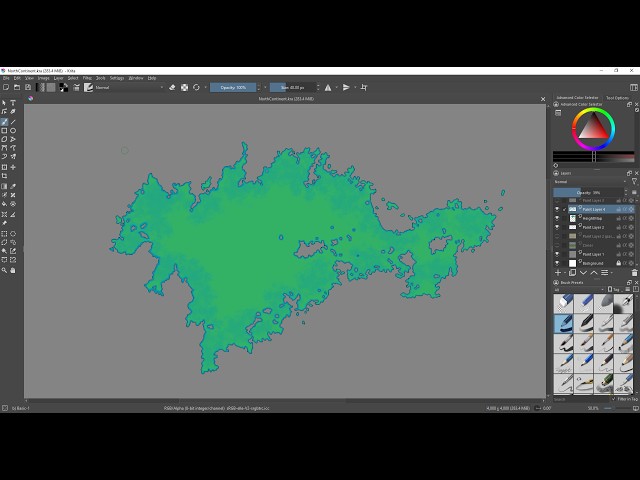
Task: Toggle the vertical mirror tool
Action: pos(346,87)
